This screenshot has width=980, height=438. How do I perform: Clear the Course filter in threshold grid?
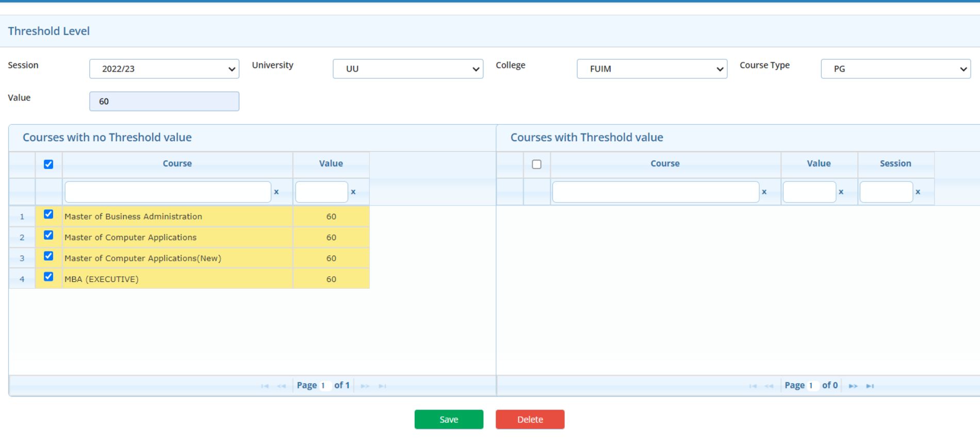coord(764,192)
